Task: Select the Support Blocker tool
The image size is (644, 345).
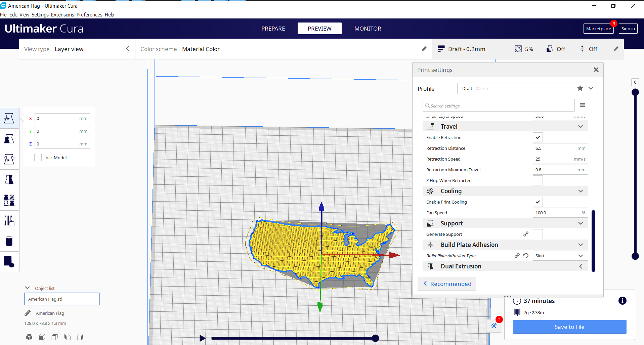Action: pyautogui.click(x=9, y=221)
